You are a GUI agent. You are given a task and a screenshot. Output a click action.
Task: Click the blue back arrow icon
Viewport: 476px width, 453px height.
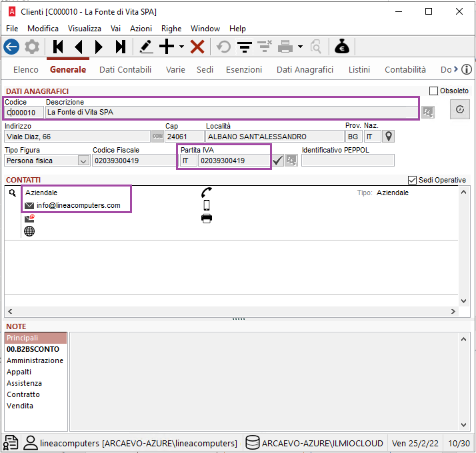11,47
